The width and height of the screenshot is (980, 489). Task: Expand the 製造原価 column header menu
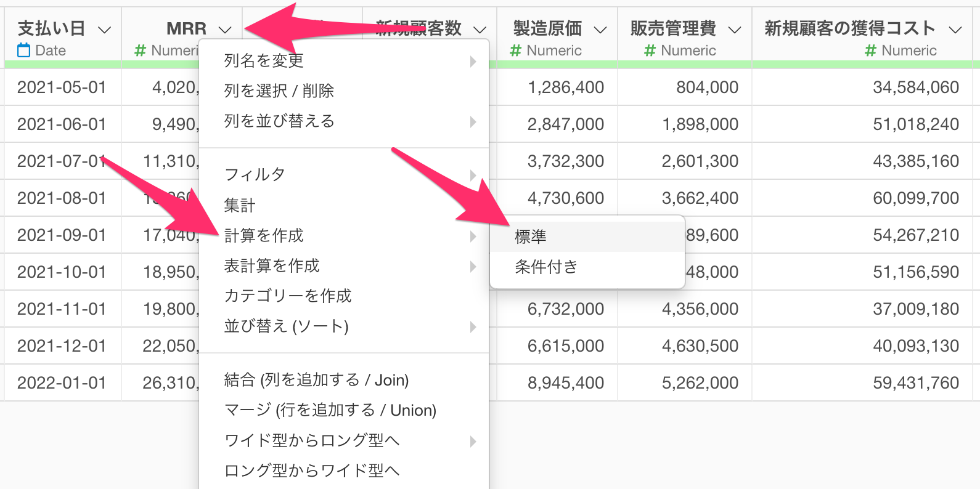[x=600, y=30]
